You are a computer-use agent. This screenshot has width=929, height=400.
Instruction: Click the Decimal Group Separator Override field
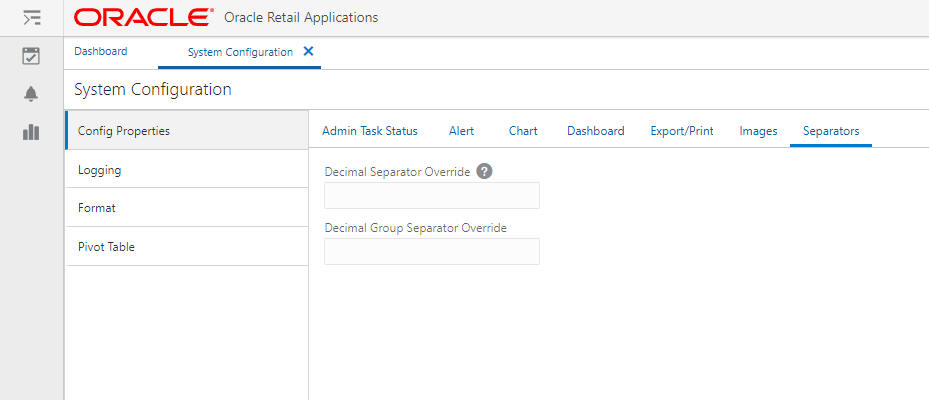[432, 252]
